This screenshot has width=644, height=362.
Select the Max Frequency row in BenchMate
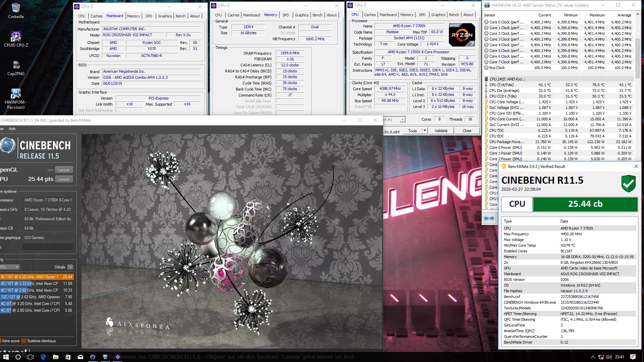coord(569,234)
